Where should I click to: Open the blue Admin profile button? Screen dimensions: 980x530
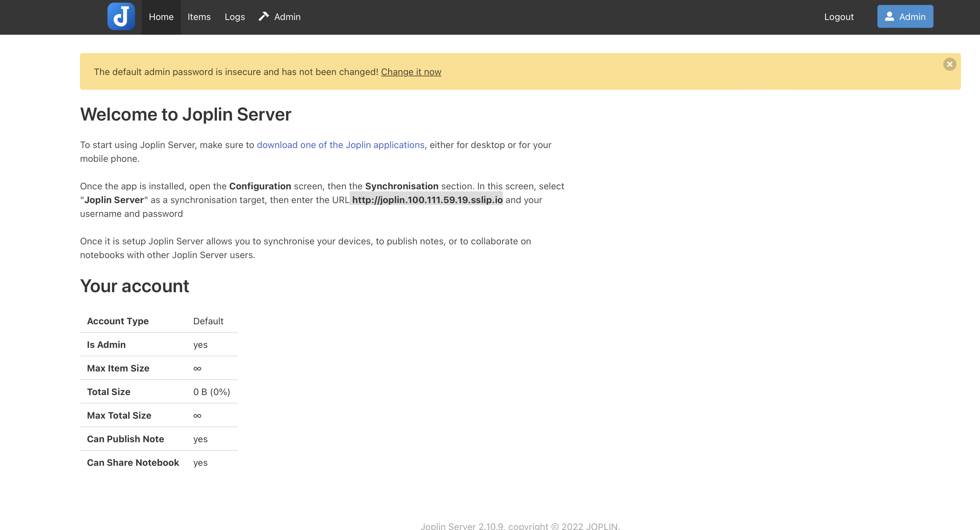click(x=905, y=16)
